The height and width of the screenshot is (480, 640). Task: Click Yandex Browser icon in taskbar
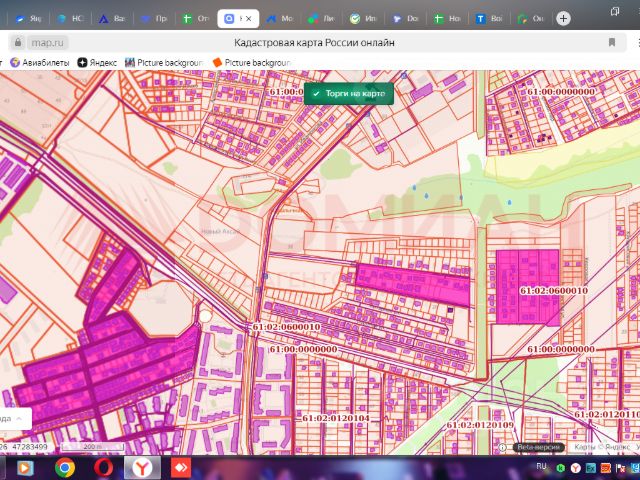(142, 467)
